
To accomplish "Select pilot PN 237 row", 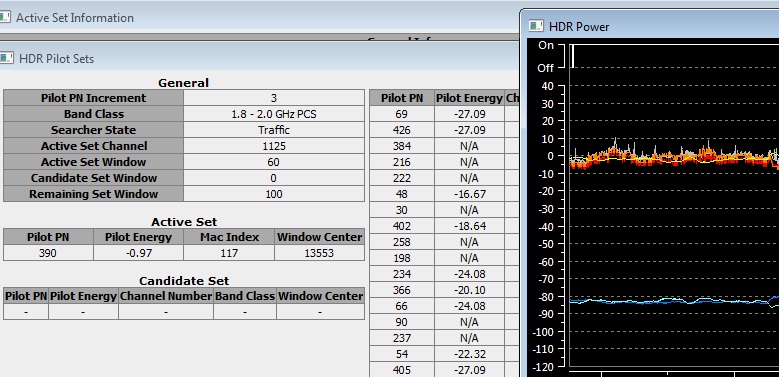I will (444, 338).
